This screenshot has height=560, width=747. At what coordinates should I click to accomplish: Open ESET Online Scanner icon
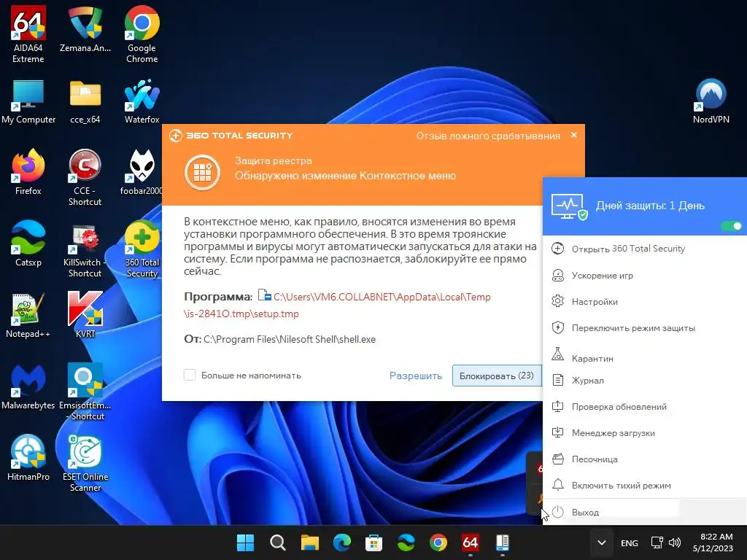pyautogui.click(x=85, y=464)
